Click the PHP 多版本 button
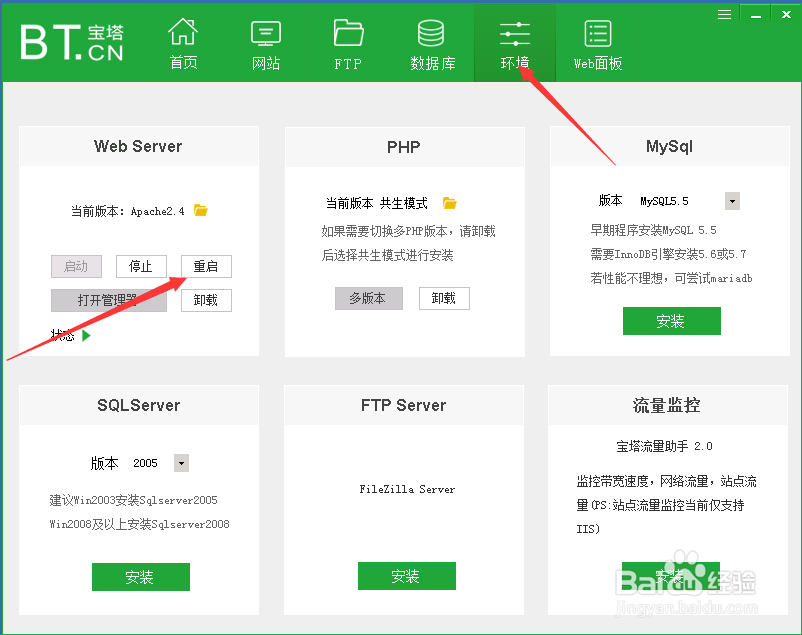 (369, 298)
